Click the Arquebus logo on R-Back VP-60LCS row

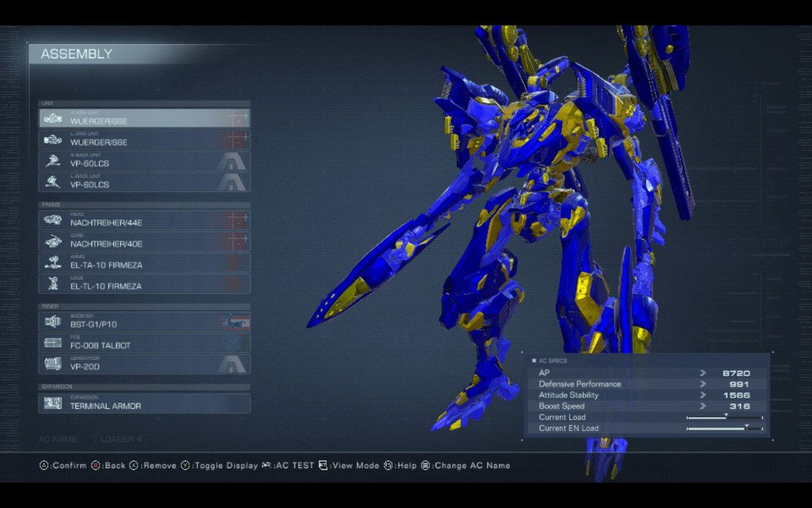click(232, 161)
